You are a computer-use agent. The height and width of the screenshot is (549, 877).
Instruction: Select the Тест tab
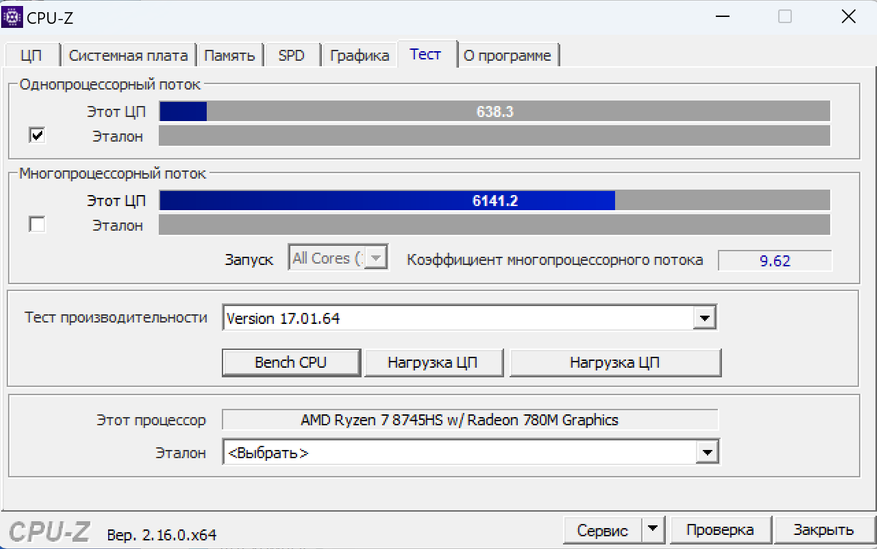click(426, 54)
